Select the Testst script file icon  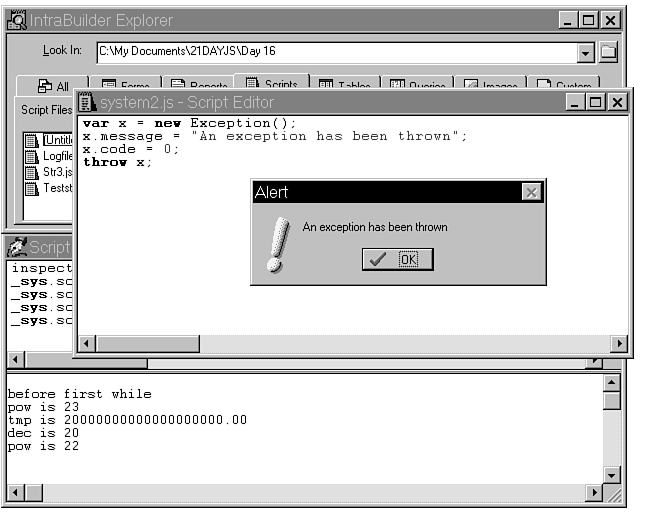coord(31,188)
